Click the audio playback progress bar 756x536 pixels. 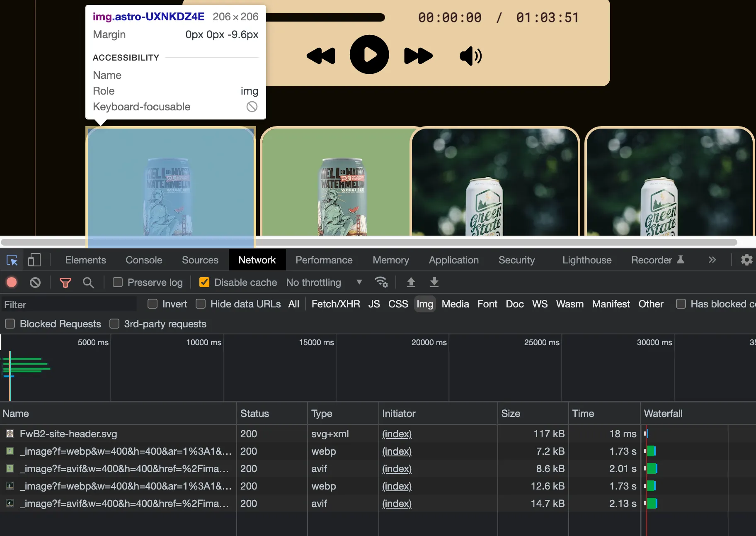click(327, 18)
